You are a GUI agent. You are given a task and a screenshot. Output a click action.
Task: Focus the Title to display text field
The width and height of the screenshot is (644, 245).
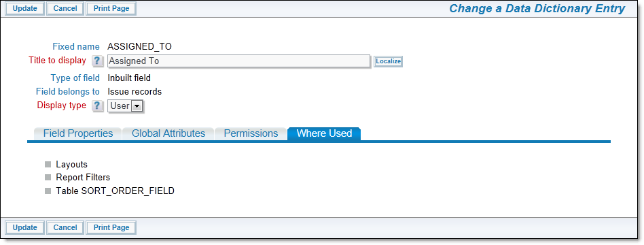pos(238,61)
